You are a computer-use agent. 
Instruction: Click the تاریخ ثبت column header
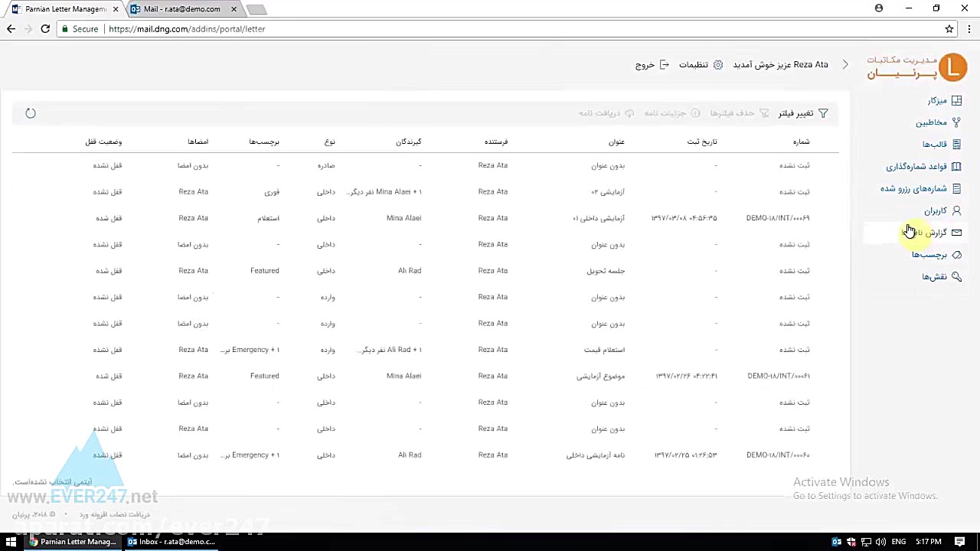click(x=702, y=142)
